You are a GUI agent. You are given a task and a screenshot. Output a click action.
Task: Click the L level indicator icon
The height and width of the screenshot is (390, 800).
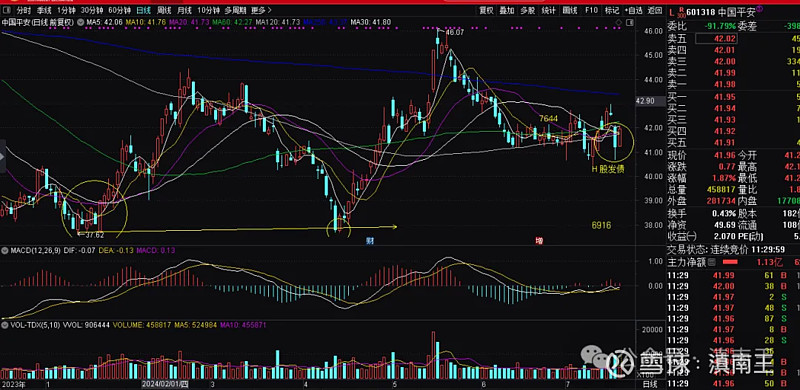point(672,11)
